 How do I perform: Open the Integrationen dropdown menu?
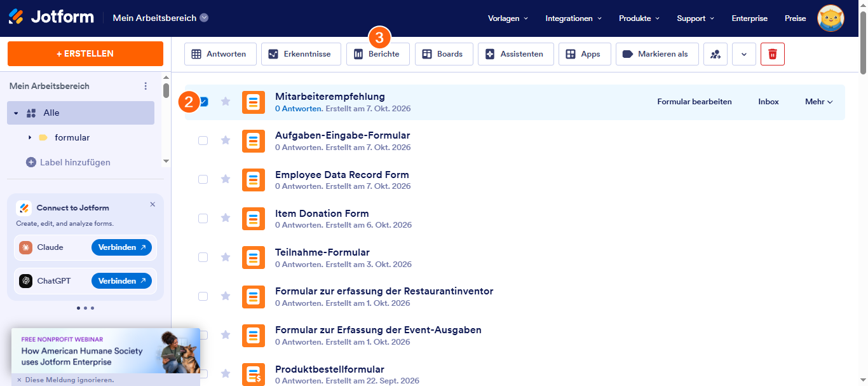point(573,18)
